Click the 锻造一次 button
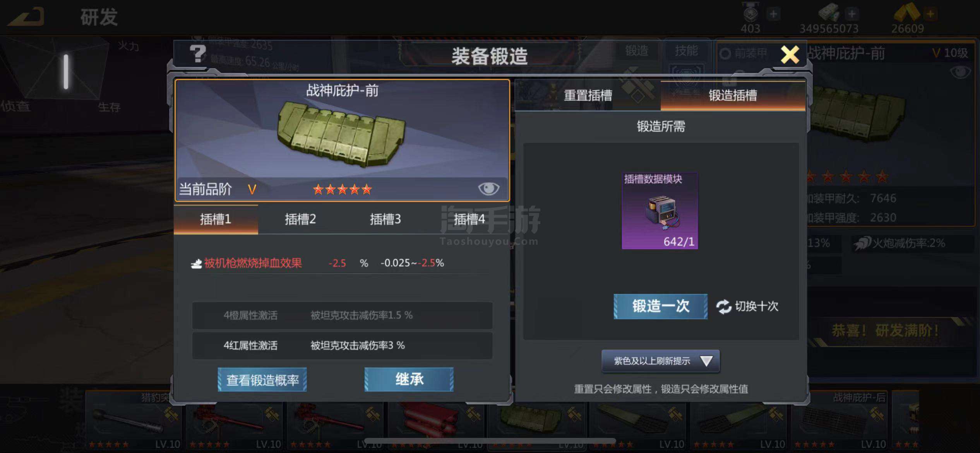The height and width of the screenshot is (453, 980). [660, 306]
